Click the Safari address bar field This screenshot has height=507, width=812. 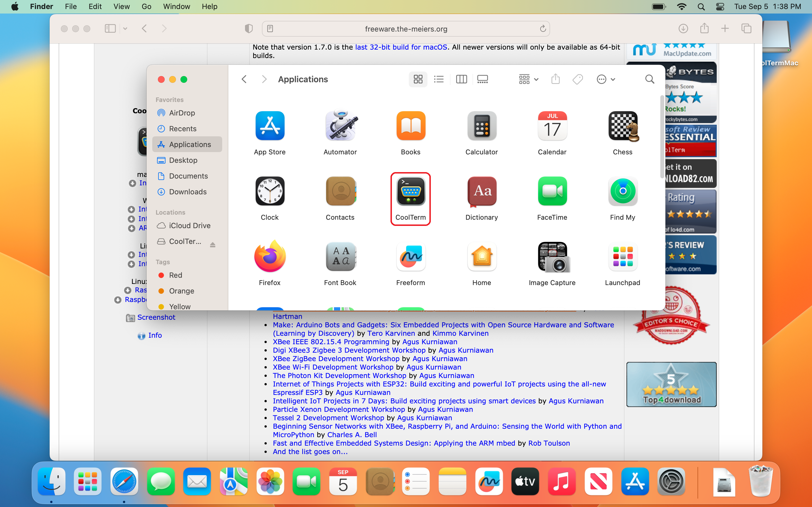(x=406, y=29)
